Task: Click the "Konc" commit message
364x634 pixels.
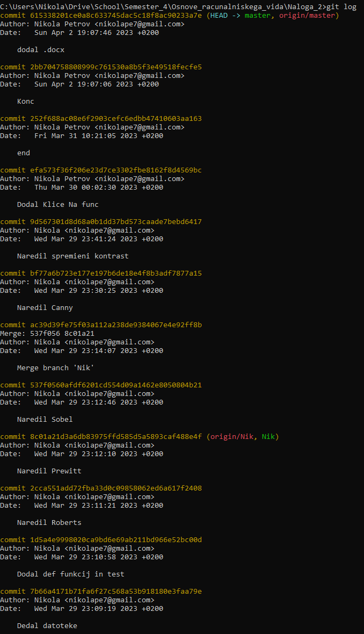Action: tap(26, 102)
